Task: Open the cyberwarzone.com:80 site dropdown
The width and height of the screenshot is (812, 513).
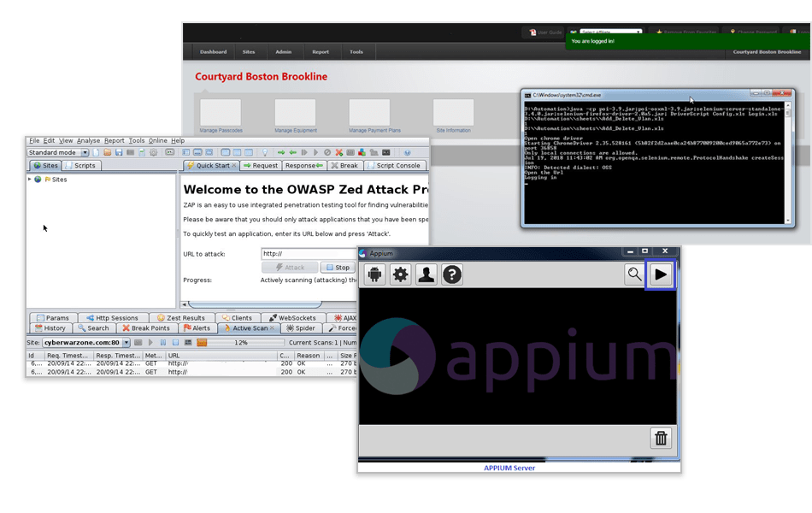Action: (126, 342)
